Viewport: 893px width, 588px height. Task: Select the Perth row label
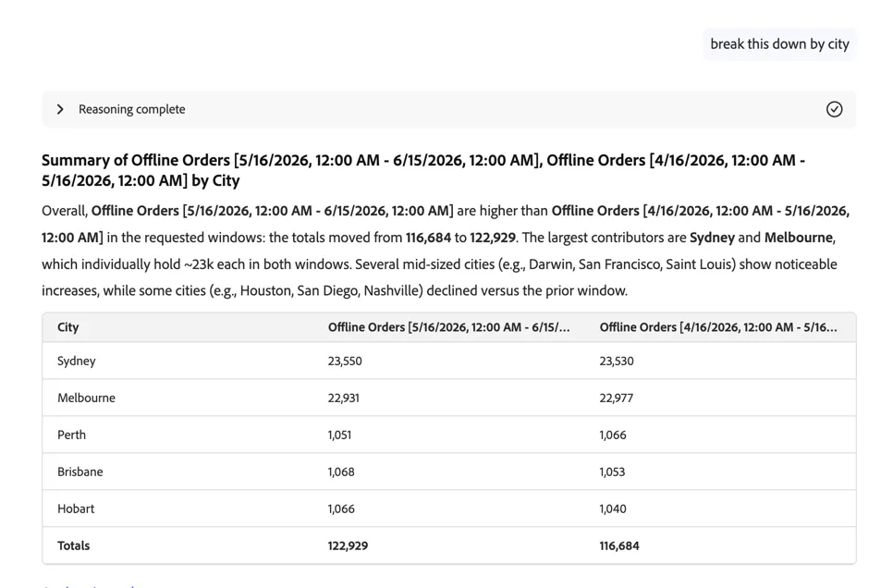pyautogui.click(x=71, y=435)
